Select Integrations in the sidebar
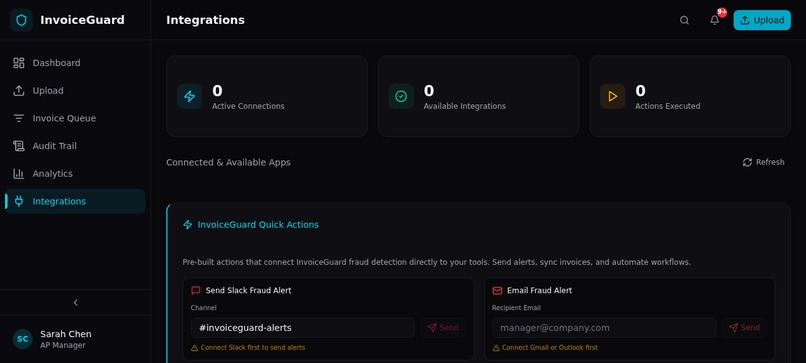Image resolution: width=806 pixels, height=363 pixels. (75, 201)
